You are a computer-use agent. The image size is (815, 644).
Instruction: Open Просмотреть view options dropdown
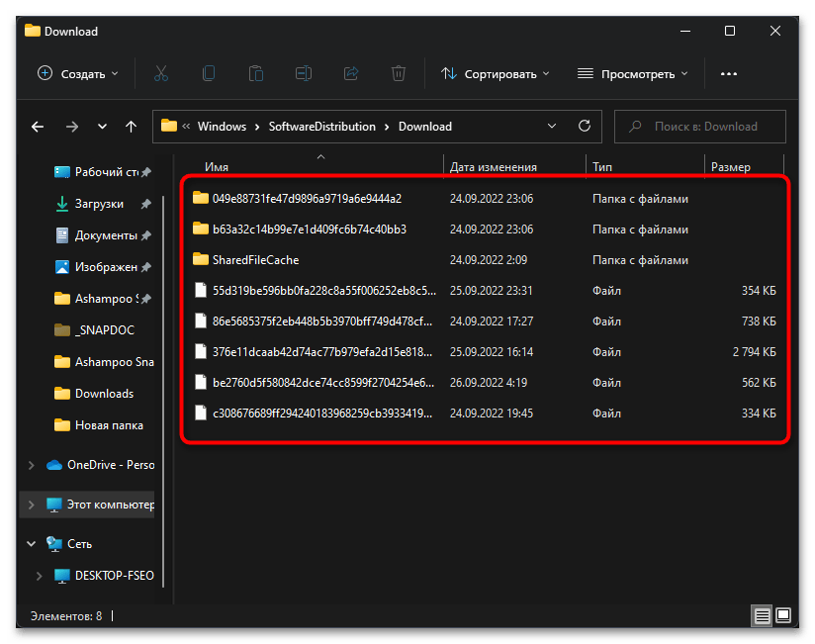633,74
